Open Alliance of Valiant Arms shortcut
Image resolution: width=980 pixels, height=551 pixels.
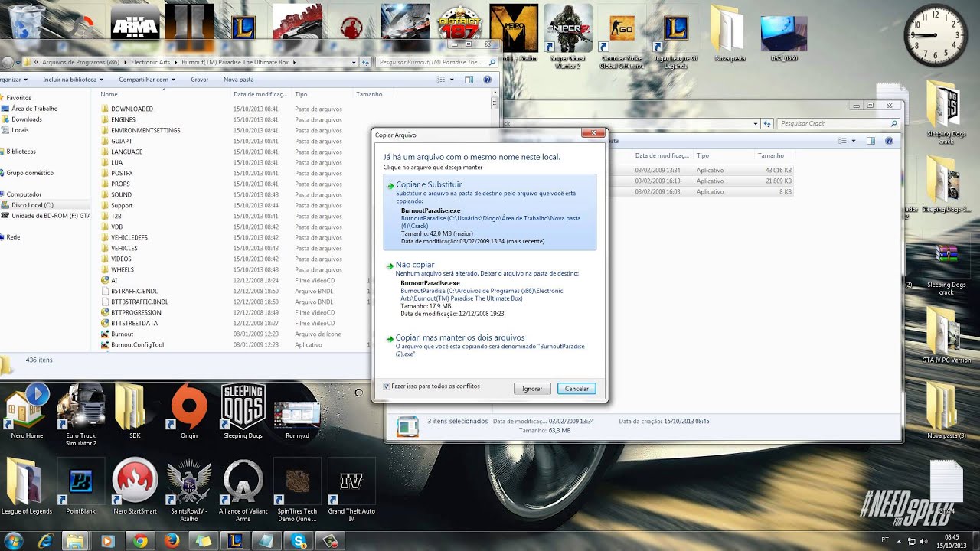pos(243,490)
